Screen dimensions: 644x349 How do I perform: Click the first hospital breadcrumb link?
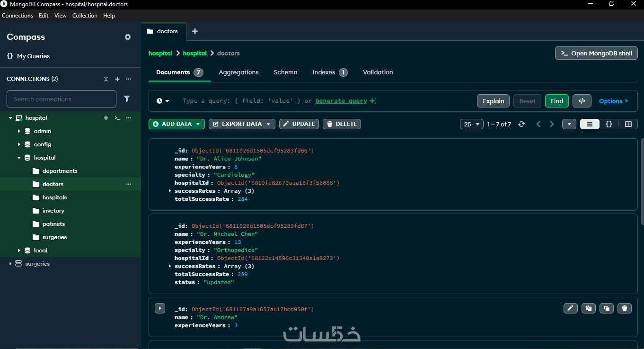(160, 54)
